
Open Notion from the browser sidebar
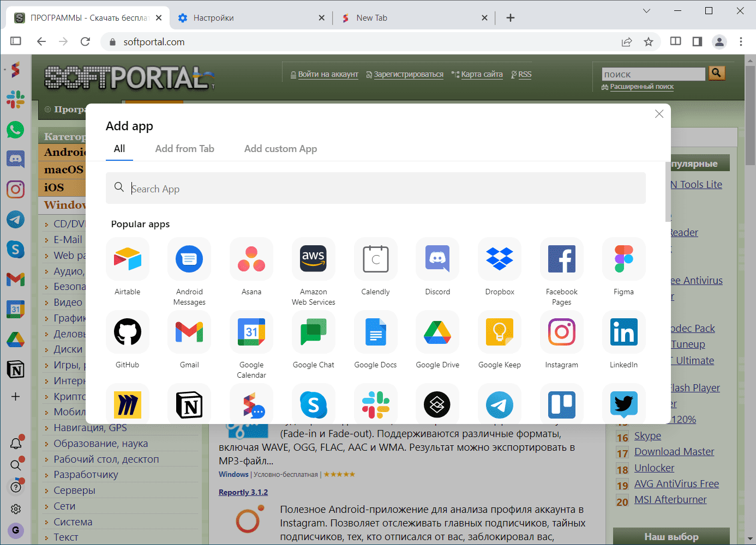point(15,370)
